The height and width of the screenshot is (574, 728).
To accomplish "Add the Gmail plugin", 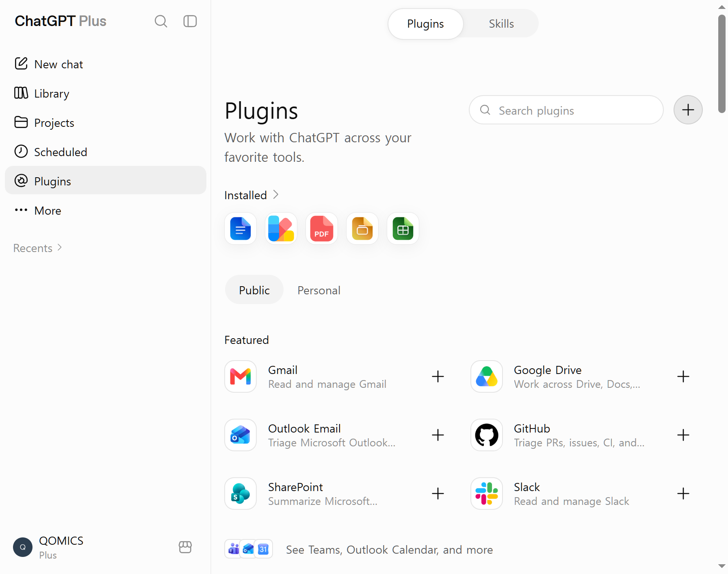I will (438, 376).
